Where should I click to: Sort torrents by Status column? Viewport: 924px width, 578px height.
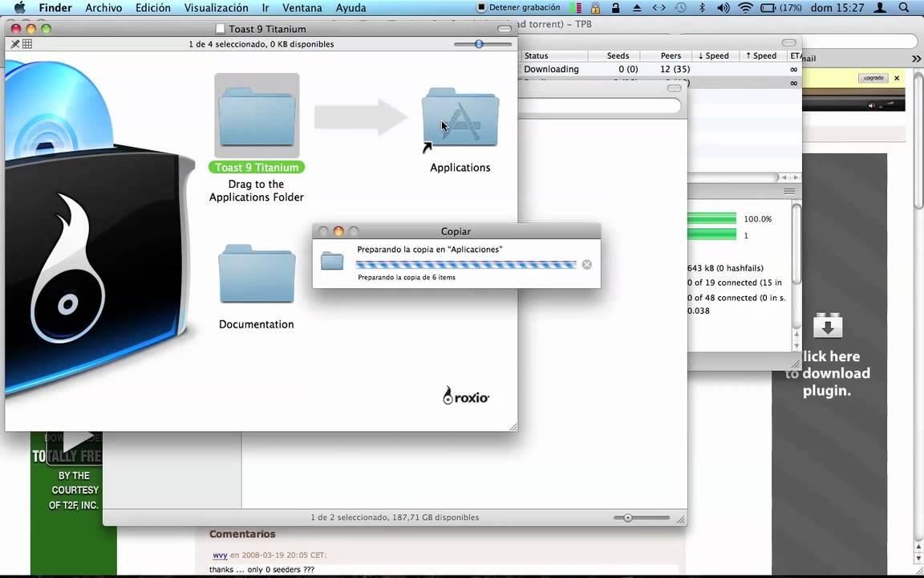tap(554, 55)
